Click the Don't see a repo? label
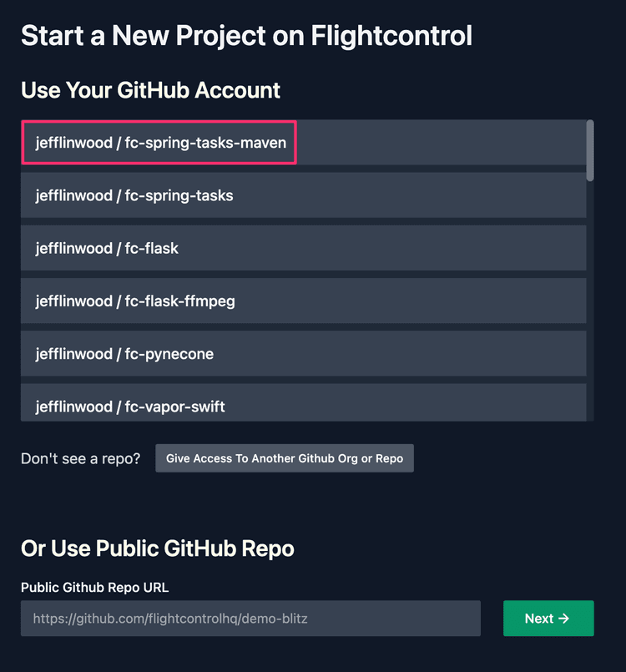This screenshot has height=672, width=626. point(80,458)
